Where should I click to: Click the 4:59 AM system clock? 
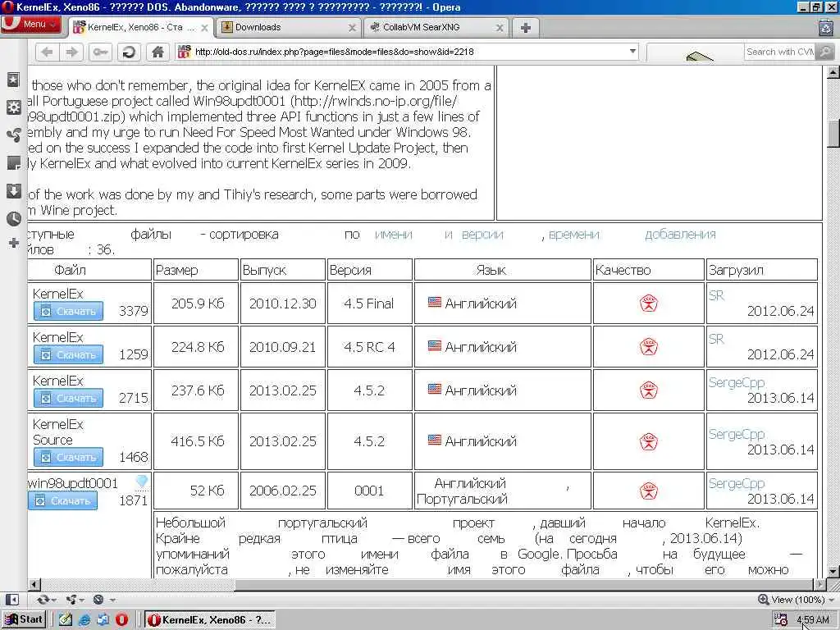813,620
